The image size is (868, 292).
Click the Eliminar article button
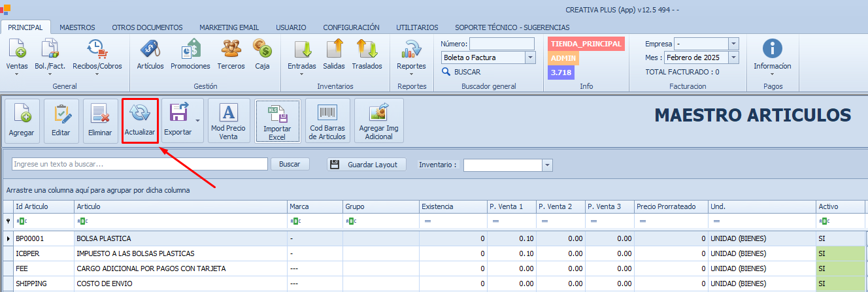pyautogui.click(x=100, y=120)
